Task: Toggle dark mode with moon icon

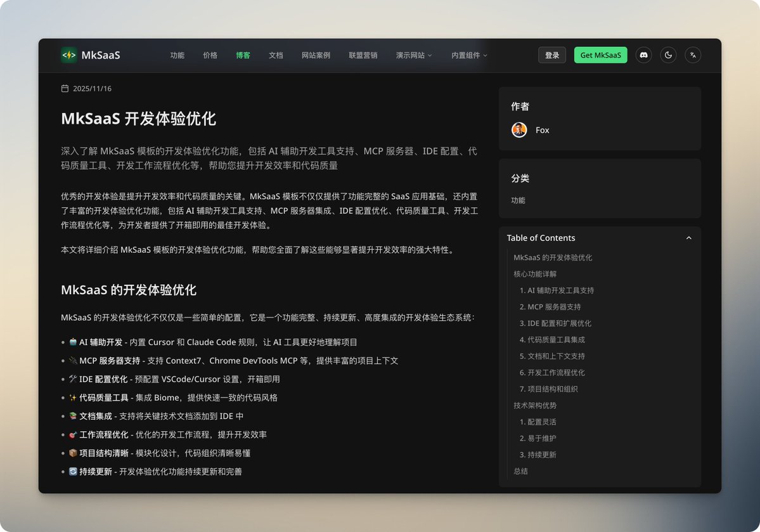Action: [x=668, y=55]
